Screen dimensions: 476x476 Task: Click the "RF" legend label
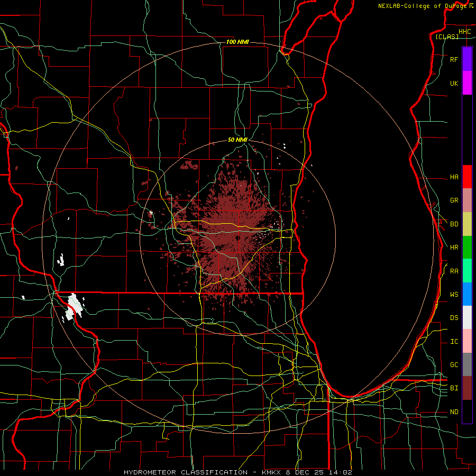(x=454, y=59)
